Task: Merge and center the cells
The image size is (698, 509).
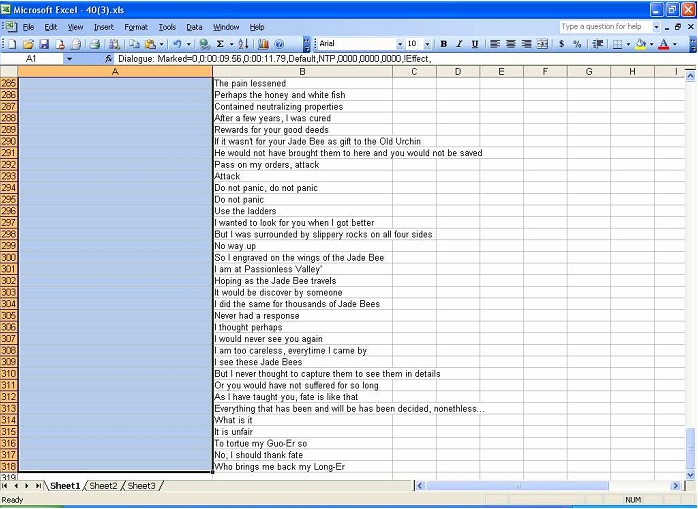Action: [542, 44]
